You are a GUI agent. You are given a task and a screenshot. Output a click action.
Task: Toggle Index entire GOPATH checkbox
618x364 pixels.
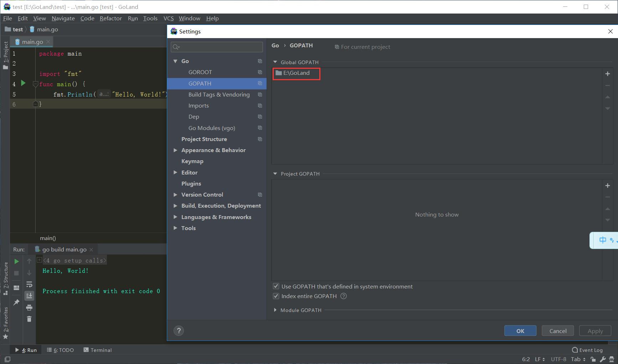pyautogui.click(x=276, y=296)
